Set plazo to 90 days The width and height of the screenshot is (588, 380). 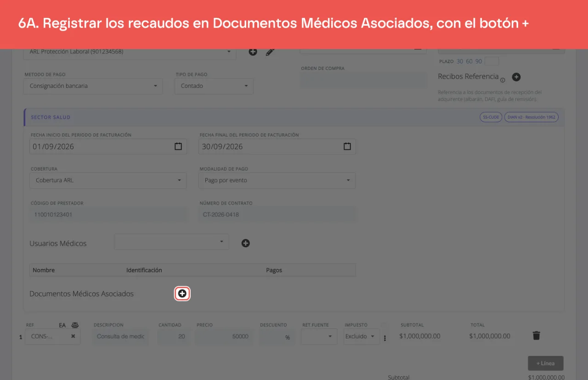(x=479, y=61)
